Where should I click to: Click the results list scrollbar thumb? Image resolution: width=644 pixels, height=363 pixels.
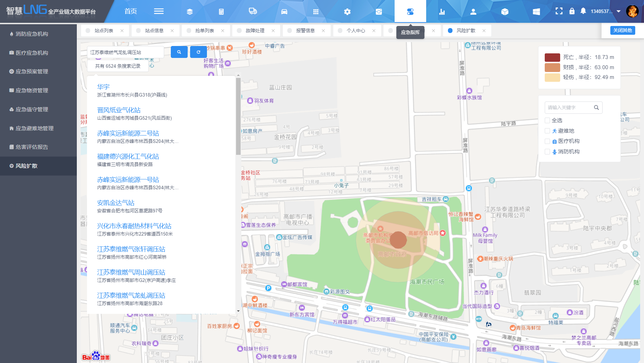[238, 116]
